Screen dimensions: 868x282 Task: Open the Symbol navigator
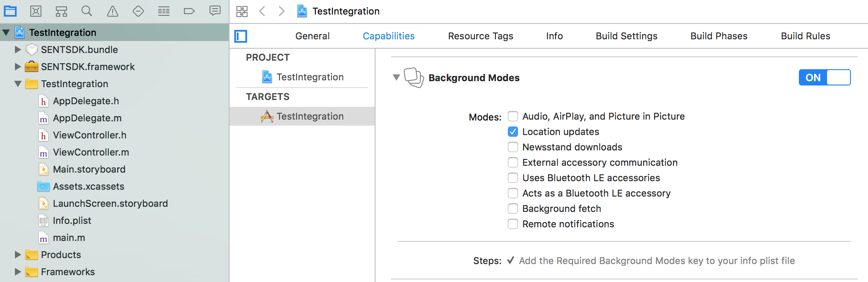click(61, 11)
